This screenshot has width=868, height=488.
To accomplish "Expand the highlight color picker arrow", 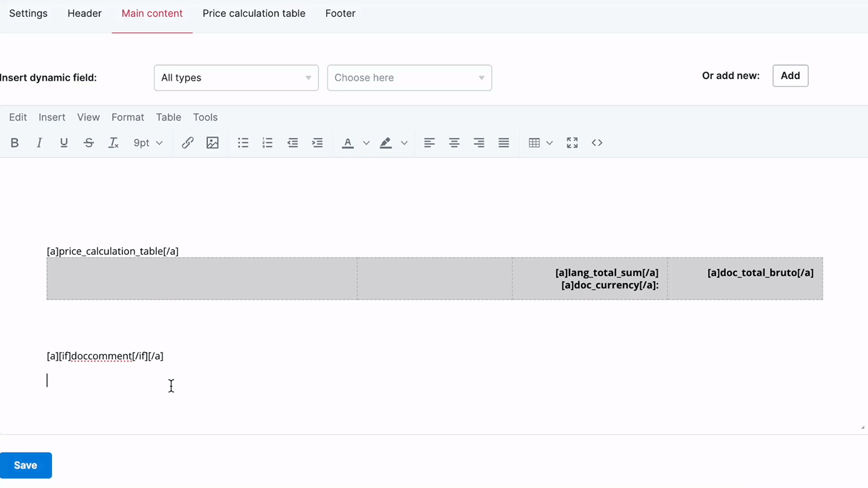I will pos(404,143).
